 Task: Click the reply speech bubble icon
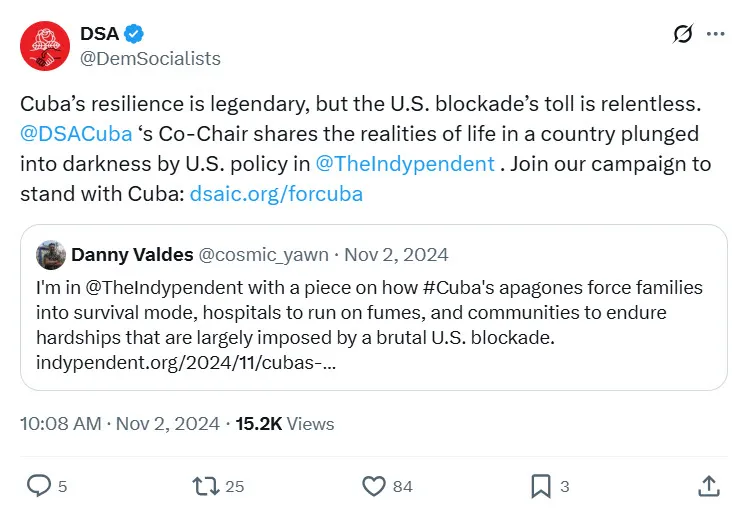tap(38, 486)
